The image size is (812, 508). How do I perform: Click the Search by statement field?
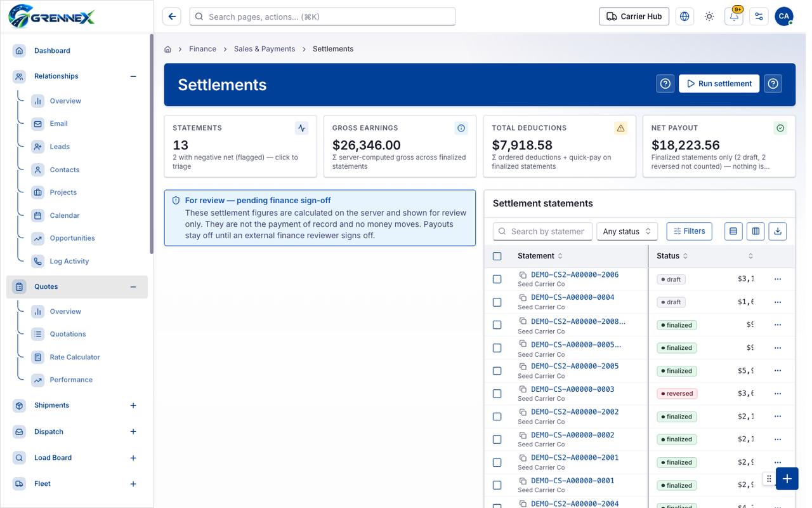542,231
